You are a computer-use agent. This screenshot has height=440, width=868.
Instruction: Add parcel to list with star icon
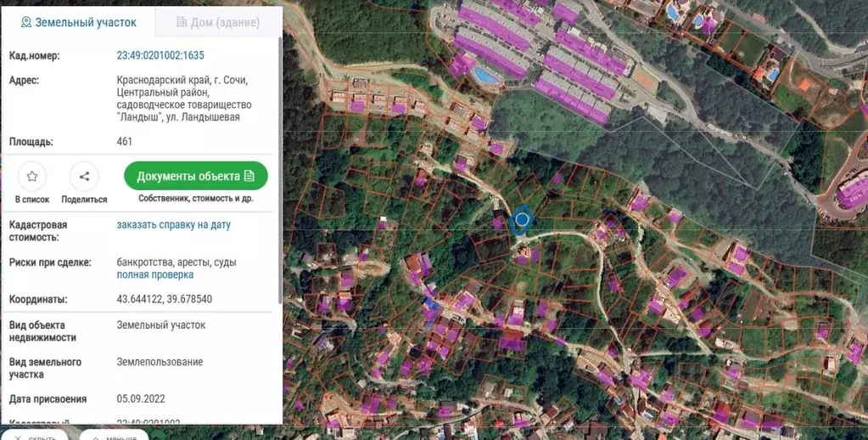[32, 177]
